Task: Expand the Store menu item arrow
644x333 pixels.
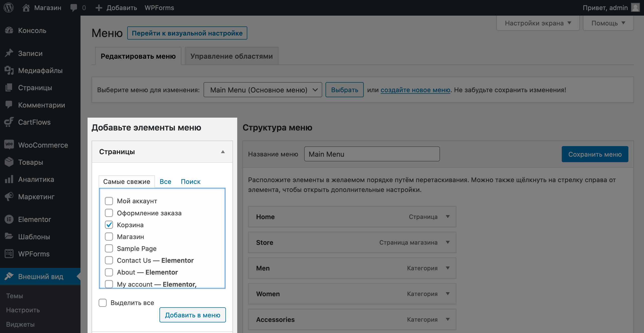Action: pyautogui.click(x=448, y=242)
